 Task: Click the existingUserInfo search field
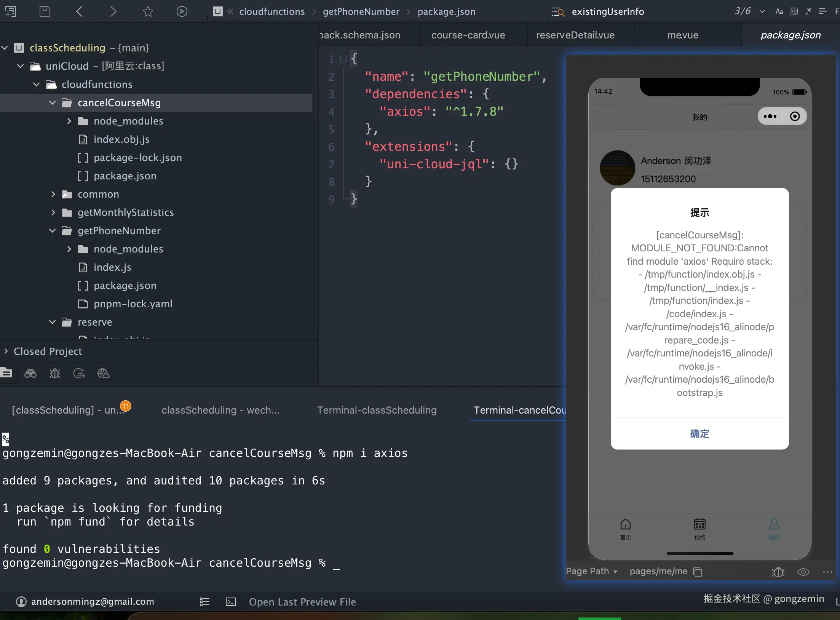pyautogui.click(x=608, y=11)
